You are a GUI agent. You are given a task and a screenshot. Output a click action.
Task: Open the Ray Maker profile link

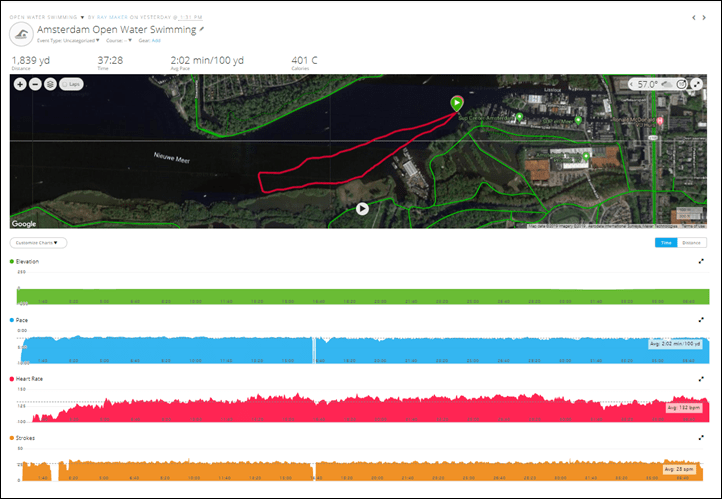pyautogui.click(x=112, y=17)
